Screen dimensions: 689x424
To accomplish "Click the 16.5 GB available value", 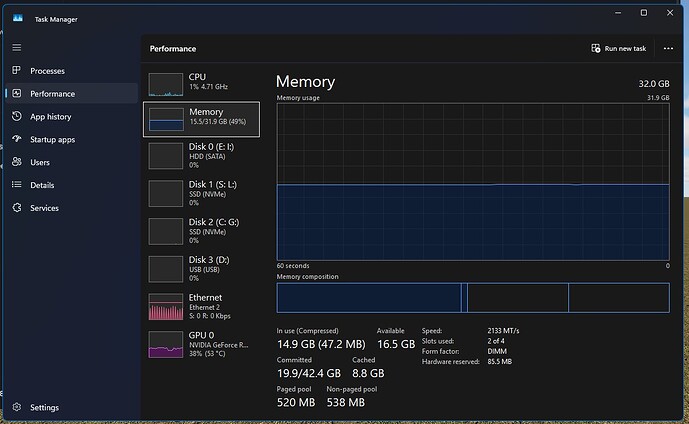I will pyautogui.click(x=396, y=344).
